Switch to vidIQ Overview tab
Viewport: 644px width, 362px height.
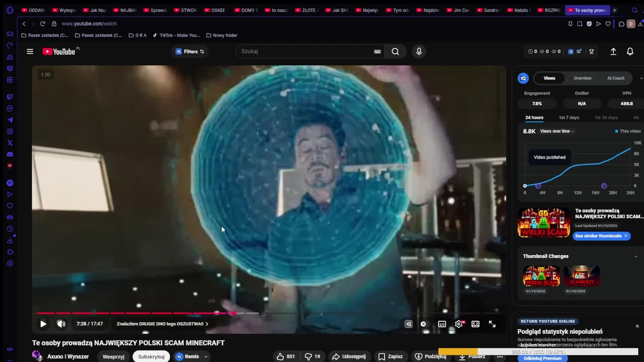583,78
